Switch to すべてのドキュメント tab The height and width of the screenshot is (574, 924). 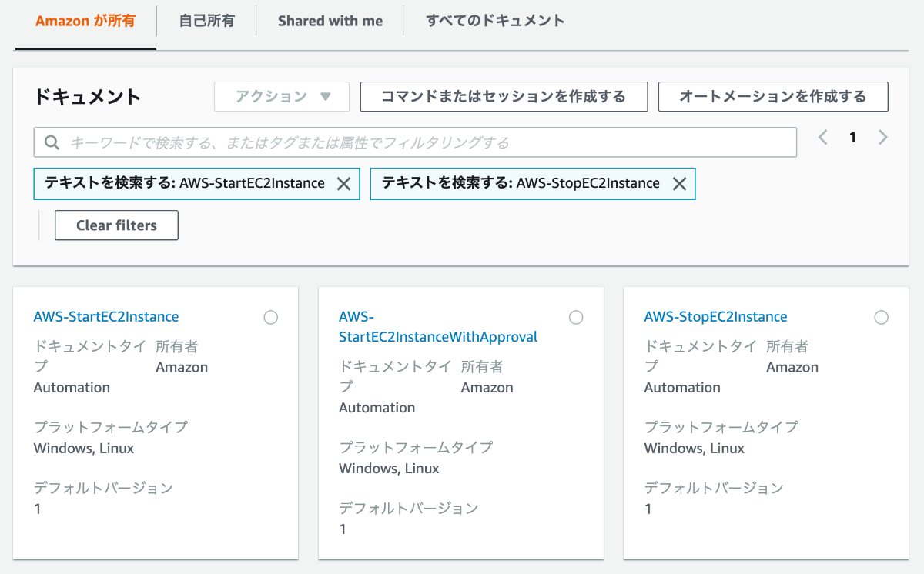point(495,21)
